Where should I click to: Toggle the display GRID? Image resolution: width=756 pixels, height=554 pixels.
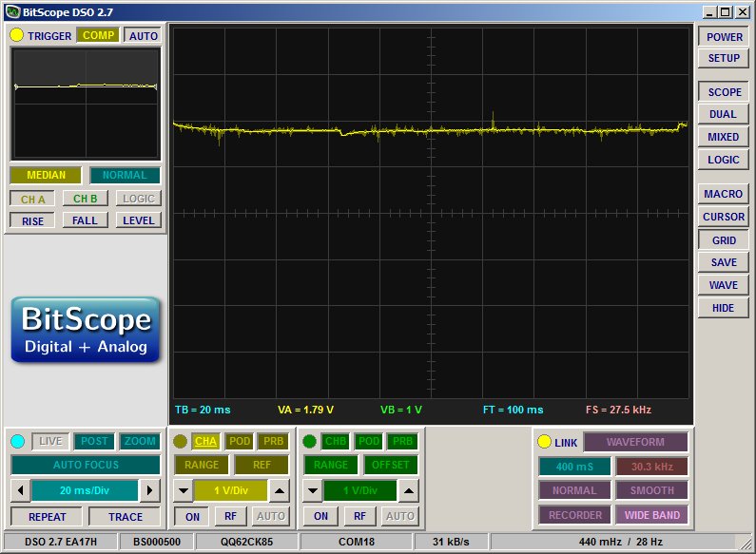(x=724, y=239)
